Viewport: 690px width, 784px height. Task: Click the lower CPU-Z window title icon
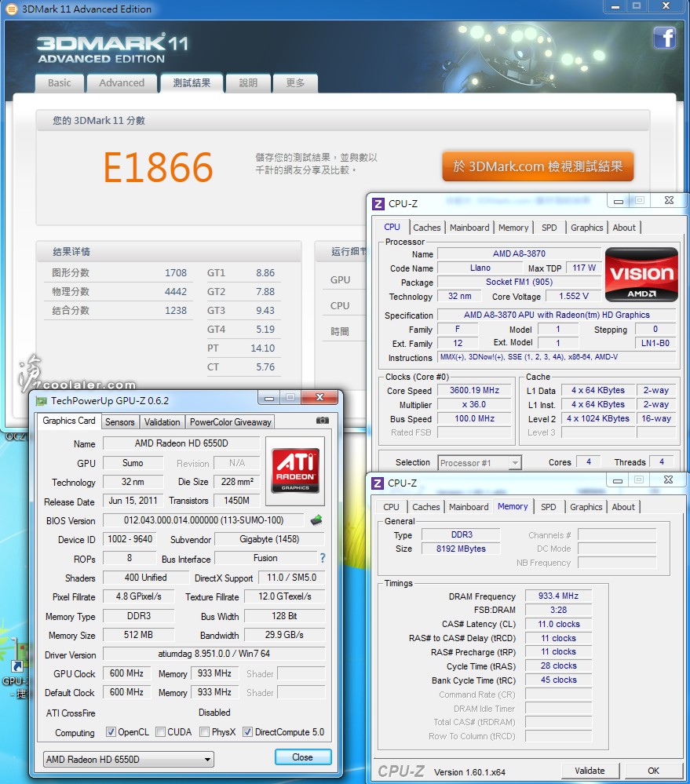click(x=378, y=483)
